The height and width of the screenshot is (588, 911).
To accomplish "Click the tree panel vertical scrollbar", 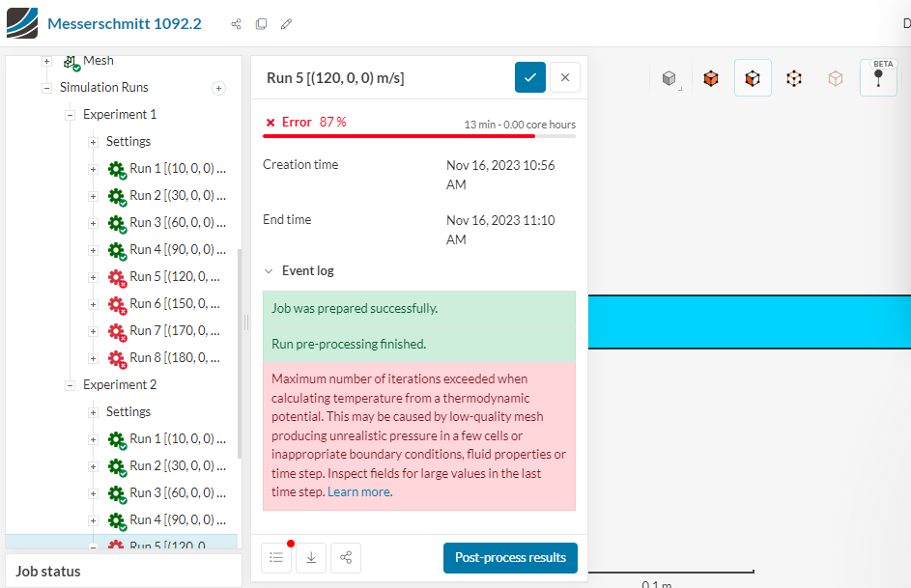I will [x=240, y=354].
